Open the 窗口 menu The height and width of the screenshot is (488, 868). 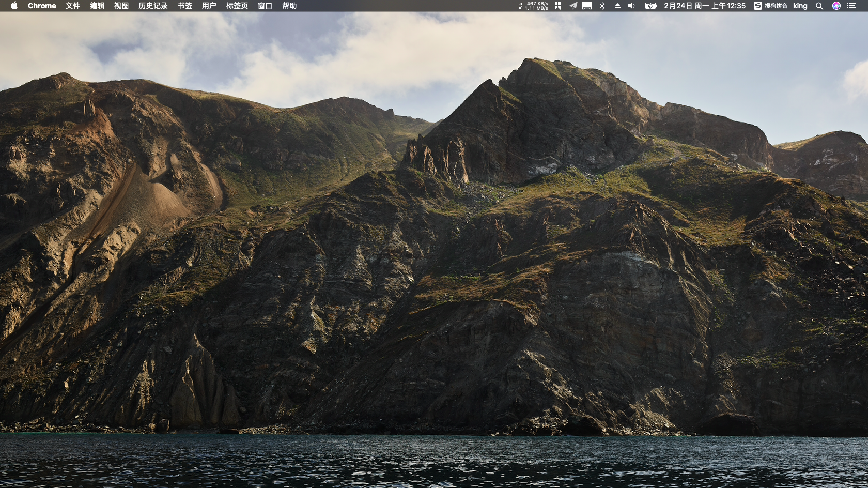click(x=265, y=6)
